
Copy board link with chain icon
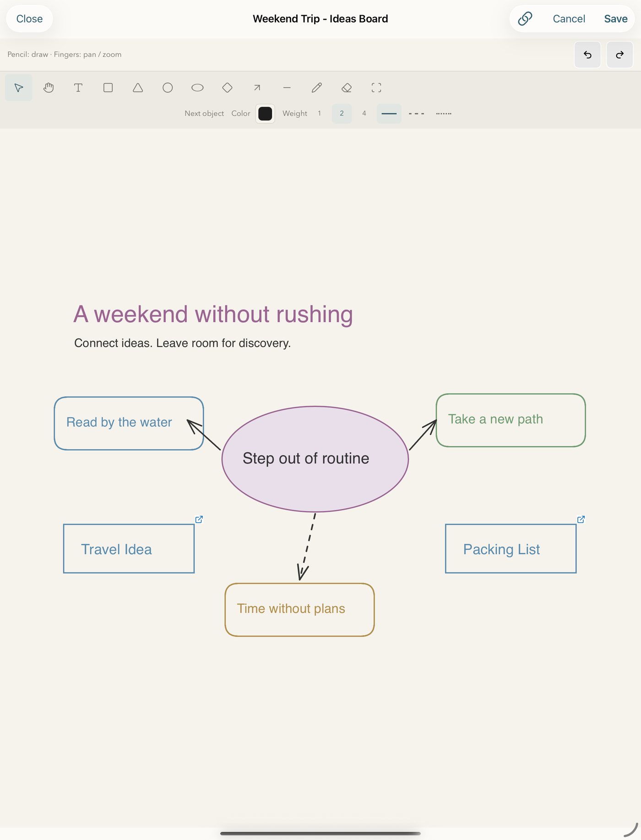(x=525, y=19)
